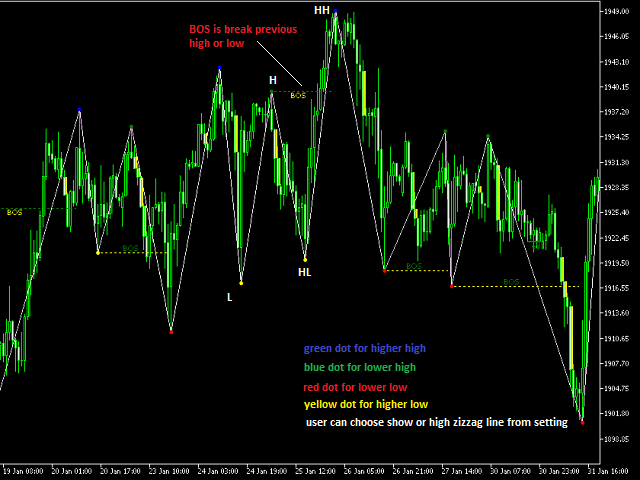Select the '27 Jan 14:00' time label

click(x=462, y=471)
